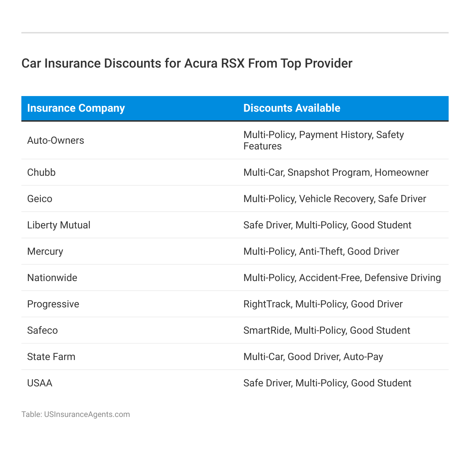Select State Farm's Auto-Pay discounts cell
Image resolution: width=470 pixels, height=476 pixels.
coord(313,357)
